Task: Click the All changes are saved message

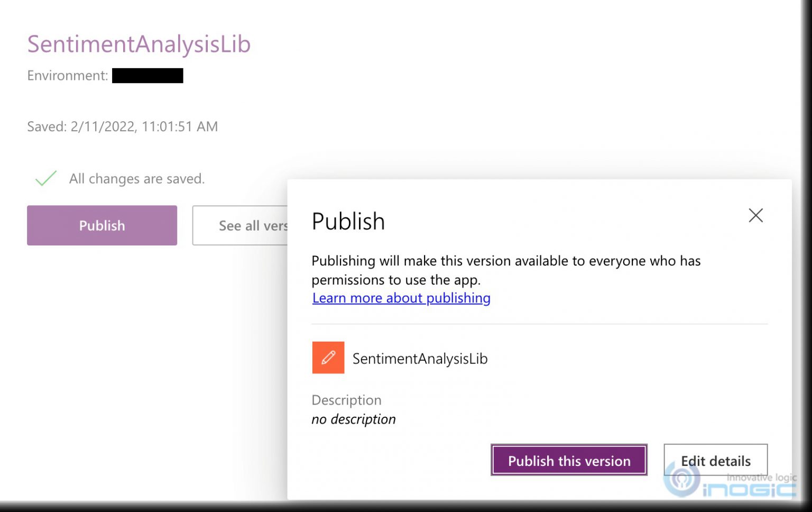Action: point(137,179)
